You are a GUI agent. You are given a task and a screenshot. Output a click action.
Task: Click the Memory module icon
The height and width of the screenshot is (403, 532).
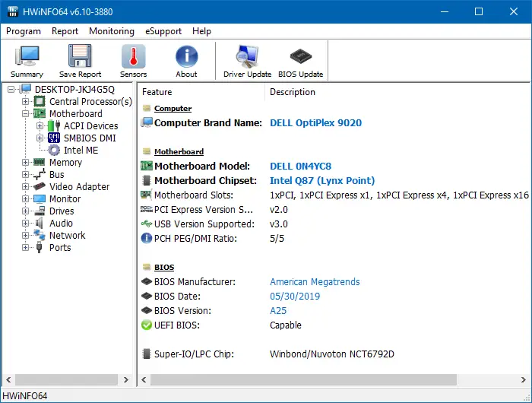pos(40,162)
